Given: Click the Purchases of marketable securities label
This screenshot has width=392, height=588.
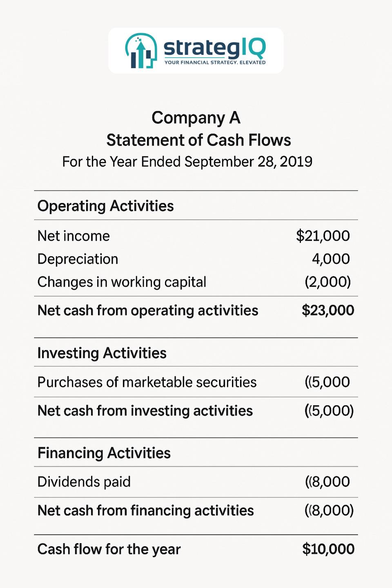Looking at the screenshot, I should click(147, 382).
